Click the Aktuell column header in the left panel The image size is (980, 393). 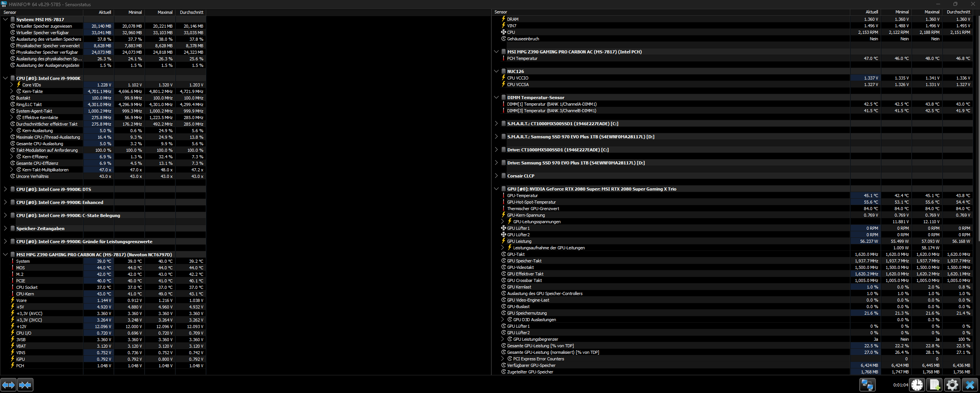[99, 12]
